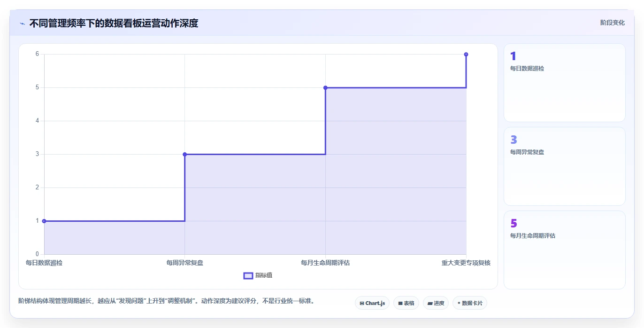Click the data point at value 6
This screenshot has height=328, width=644.
(466, 55)
